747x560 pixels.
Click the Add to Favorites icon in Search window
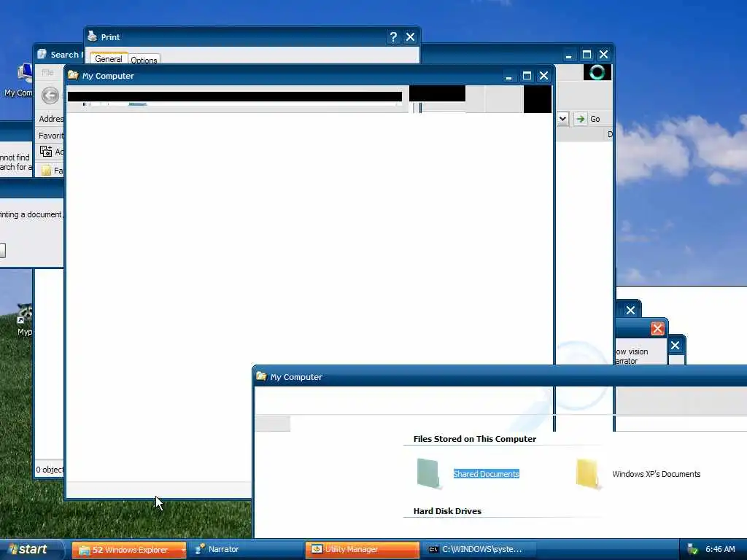[x=46, y=152]
